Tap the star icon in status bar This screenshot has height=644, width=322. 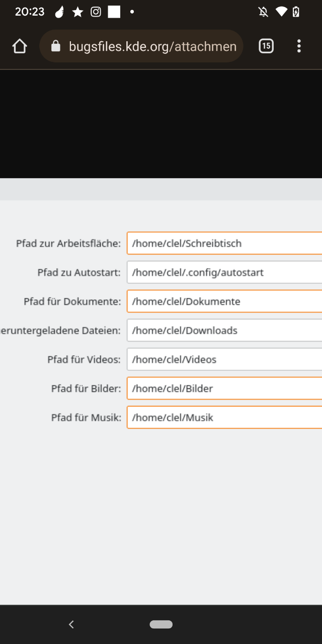(77, 12)
